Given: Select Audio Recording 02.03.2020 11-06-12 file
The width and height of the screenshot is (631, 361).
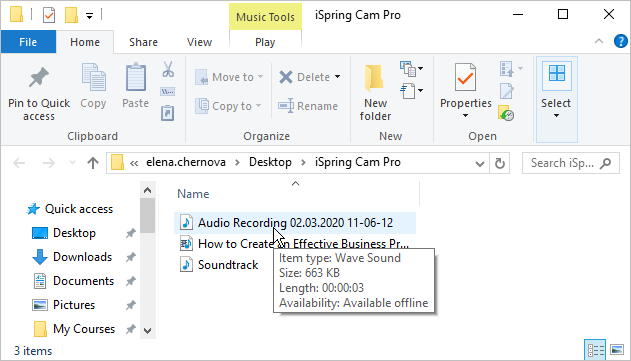Looking at the screenshot, I should [x=295, y=223].
